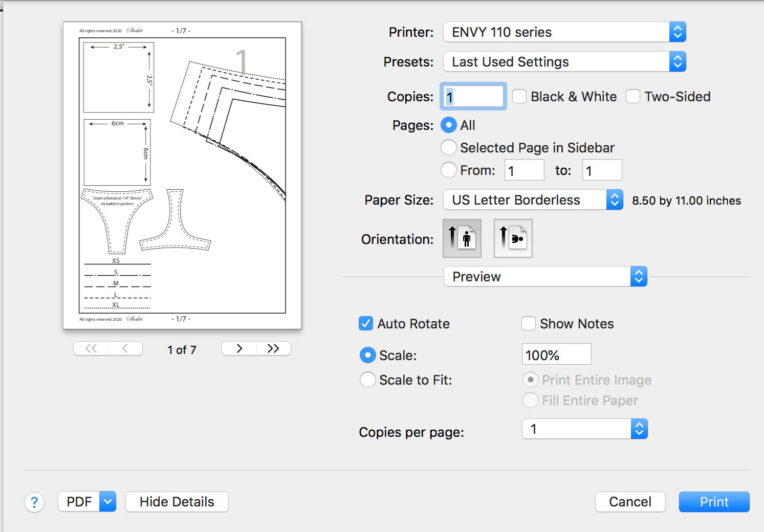Click the 'Presets:' label
Viewport: 764px width, 532px height.
[409, 62]
